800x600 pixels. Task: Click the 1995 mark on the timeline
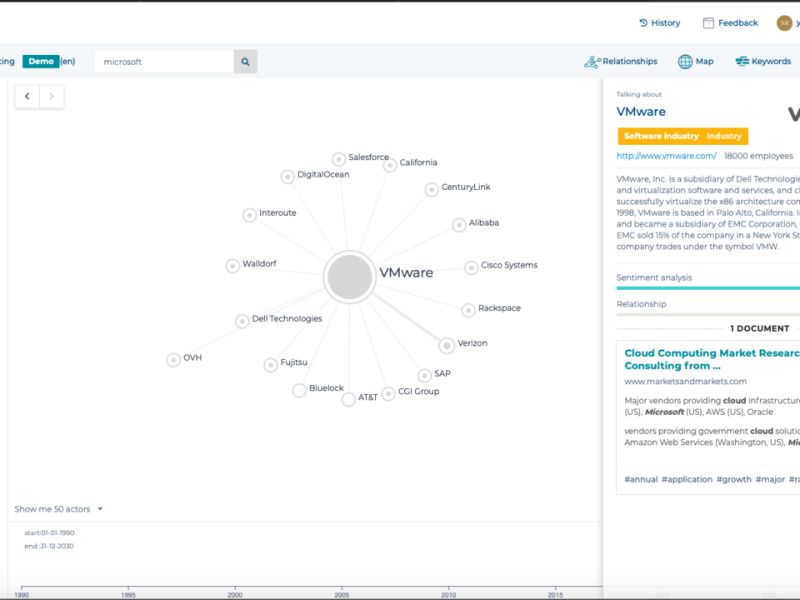click(x=129, y=595)
